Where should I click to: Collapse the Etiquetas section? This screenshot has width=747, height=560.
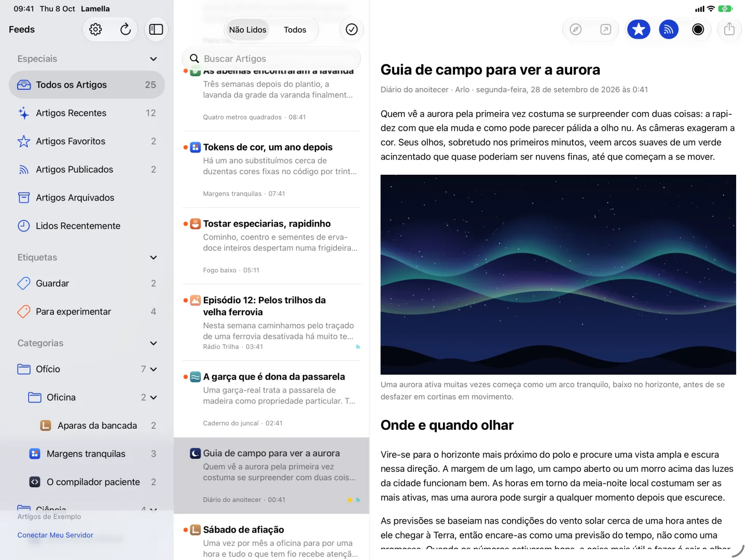(154, 257)
